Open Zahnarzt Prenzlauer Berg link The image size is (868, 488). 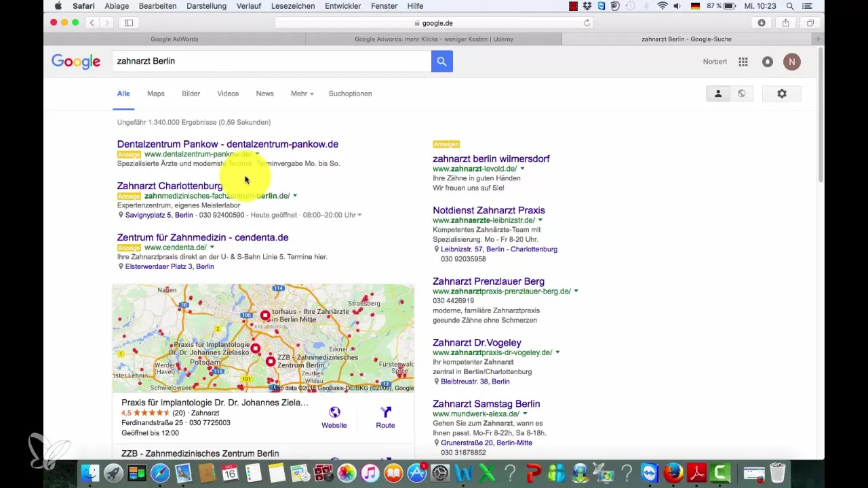488,281
